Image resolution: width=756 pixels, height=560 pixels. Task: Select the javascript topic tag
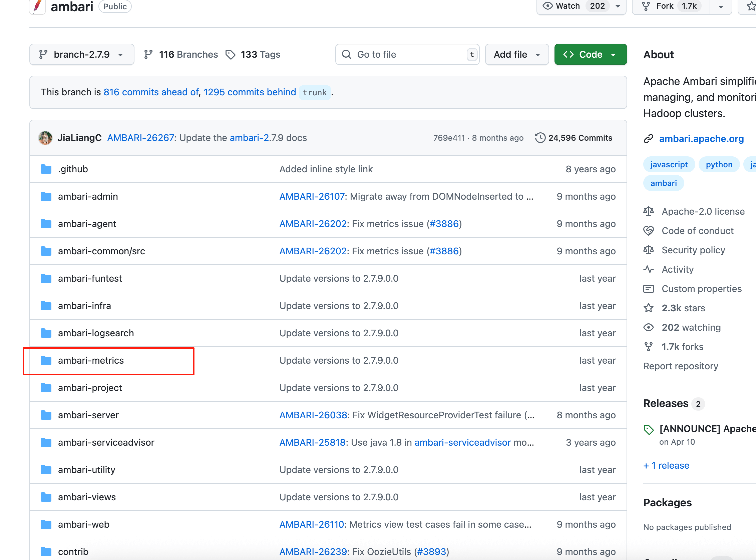[669, 165]
